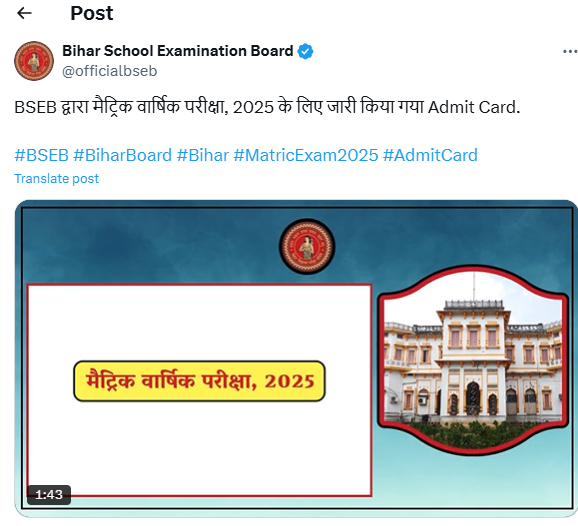
Task: Open the #BiharBoard hashtag
Action: point(122,155)
